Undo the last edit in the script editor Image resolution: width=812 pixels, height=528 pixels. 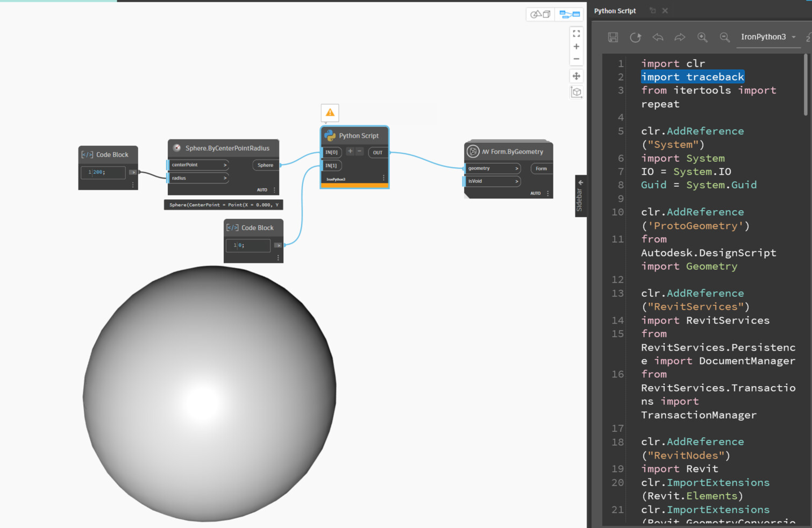point(658,37)
